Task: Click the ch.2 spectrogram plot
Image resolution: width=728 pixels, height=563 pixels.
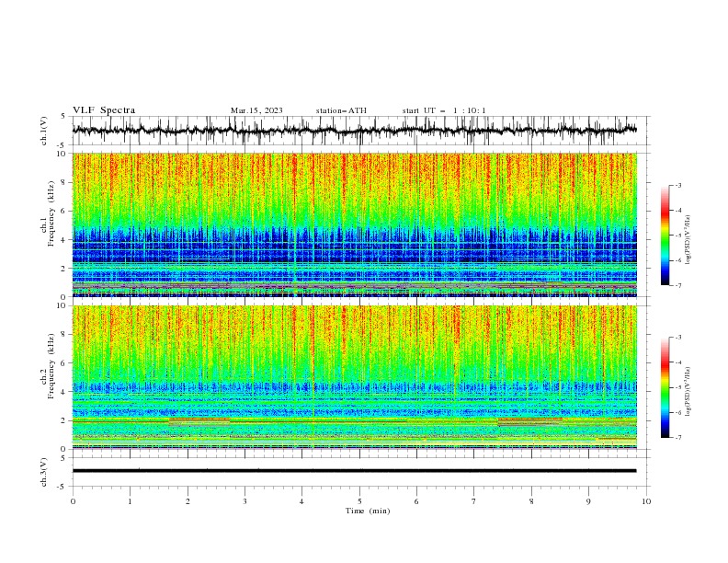Action: 354,377
